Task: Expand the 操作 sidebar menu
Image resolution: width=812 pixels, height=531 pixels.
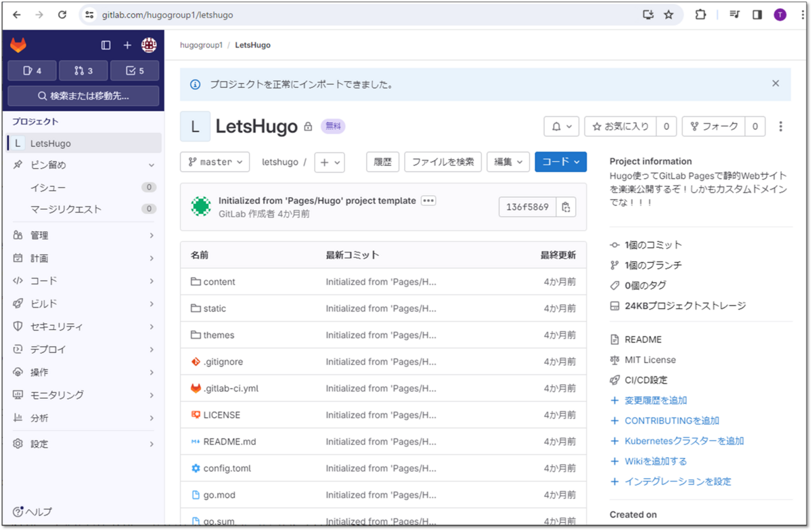Action: pyautogui.click(x=85, y=372)
